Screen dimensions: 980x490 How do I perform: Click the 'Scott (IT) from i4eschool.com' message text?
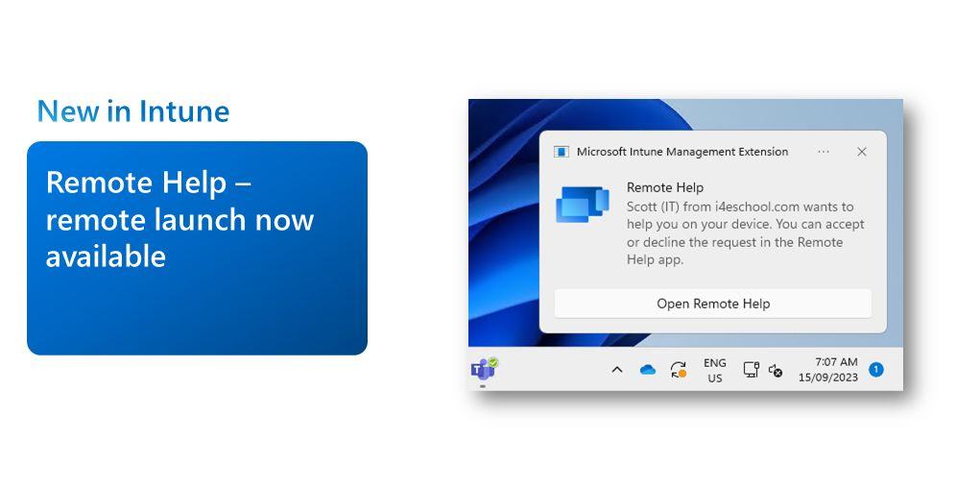[x=746, y=233]
